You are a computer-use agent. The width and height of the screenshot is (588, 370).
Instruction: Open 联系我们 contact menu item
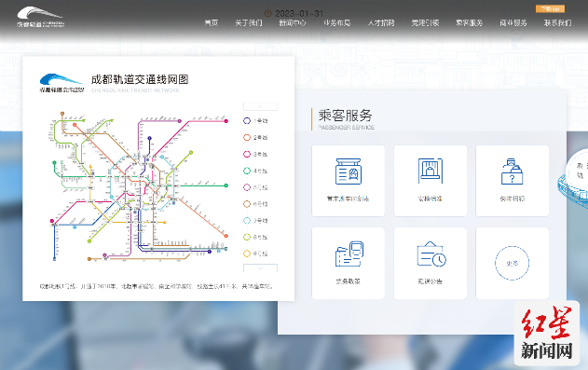[557, 23]
